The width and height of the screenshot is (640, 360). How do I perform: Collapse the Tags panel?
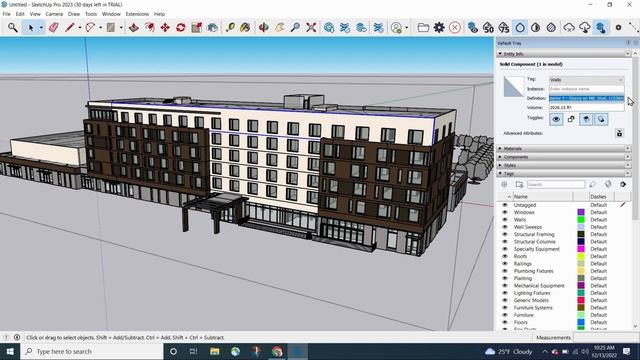(500, 173)
